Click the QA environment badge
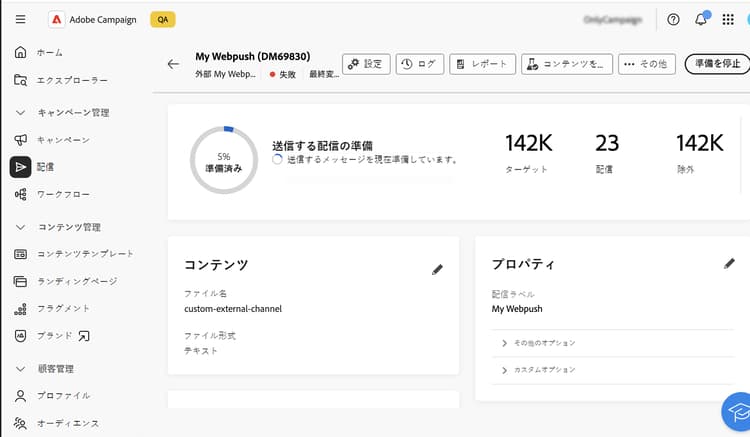The width and height of the screenshot is (750, 437). [x=163, y=20]
